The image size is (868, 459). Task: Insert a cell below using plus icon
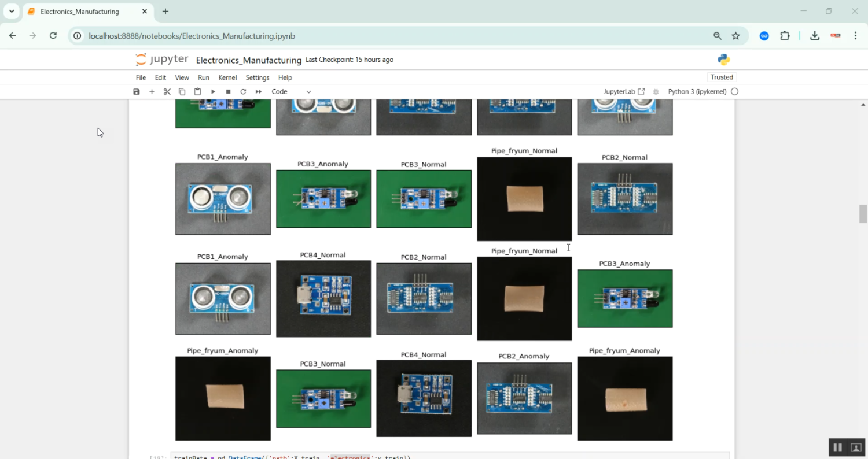pos(152,92)
